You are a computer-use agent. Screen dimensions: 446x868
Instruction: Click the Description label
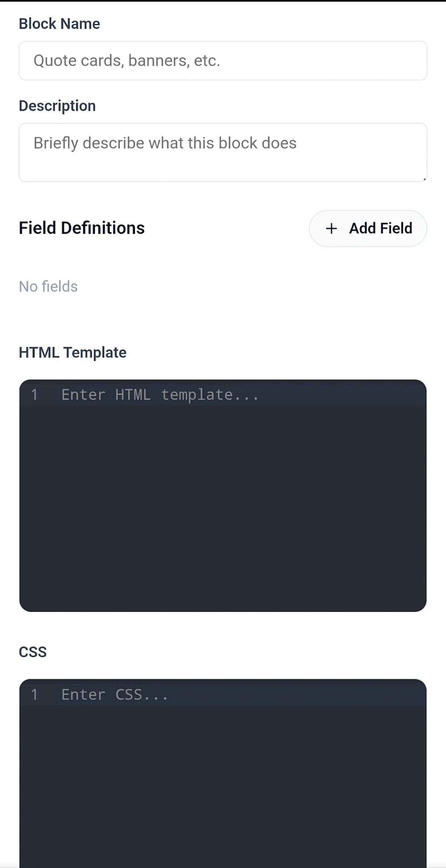point(57,106)
